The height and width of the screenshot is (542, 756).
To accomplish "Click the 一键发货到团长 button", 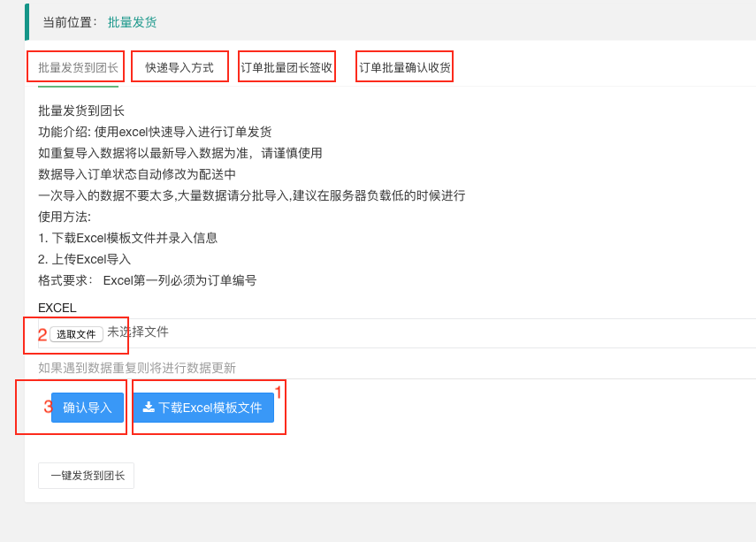I will point(87,476).
